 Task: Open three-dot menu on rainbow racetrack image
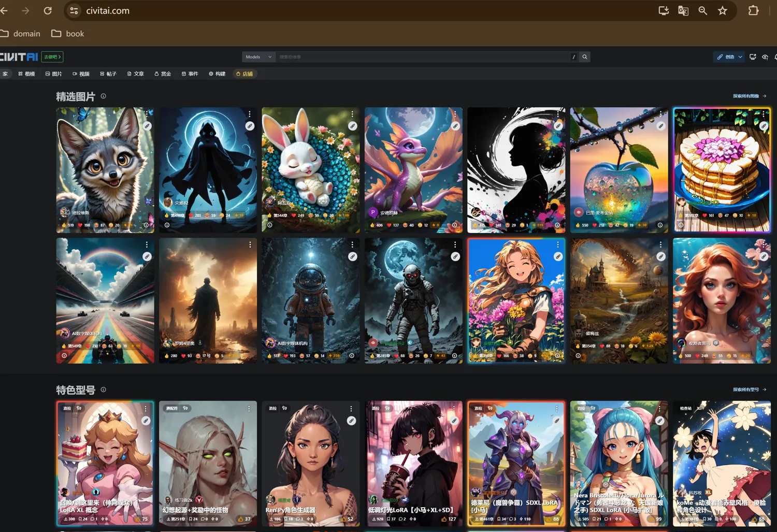(147, 245)
